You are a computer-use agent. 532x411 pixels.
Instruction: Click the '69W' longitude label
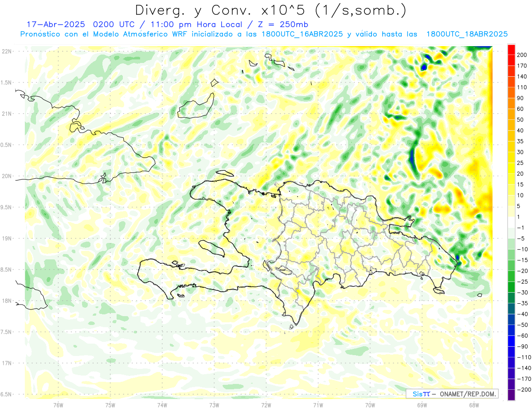point(422,404)
